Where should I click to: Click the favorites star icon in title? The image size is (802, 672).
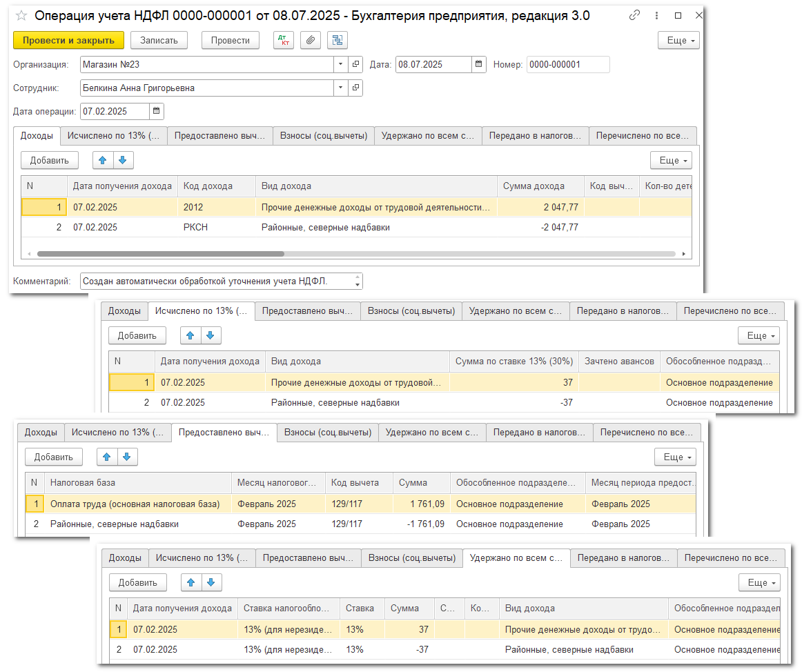click(21, 16)
